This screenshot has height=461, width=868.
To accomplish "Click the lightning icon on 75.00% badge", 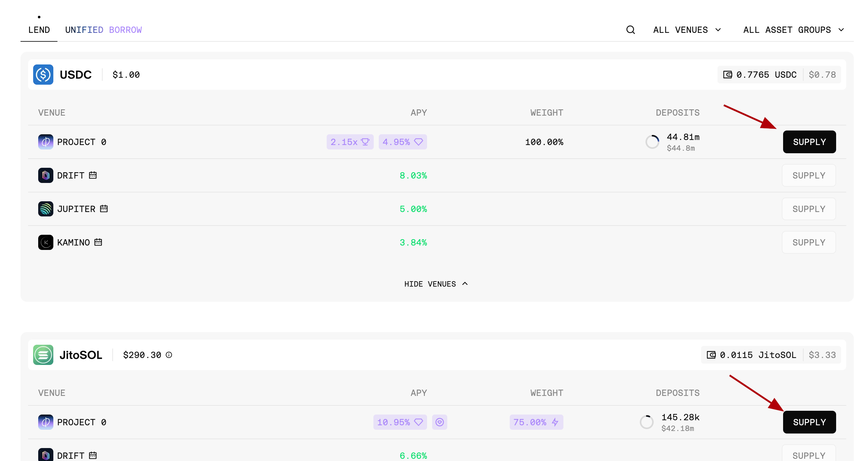I will (555, 422).
